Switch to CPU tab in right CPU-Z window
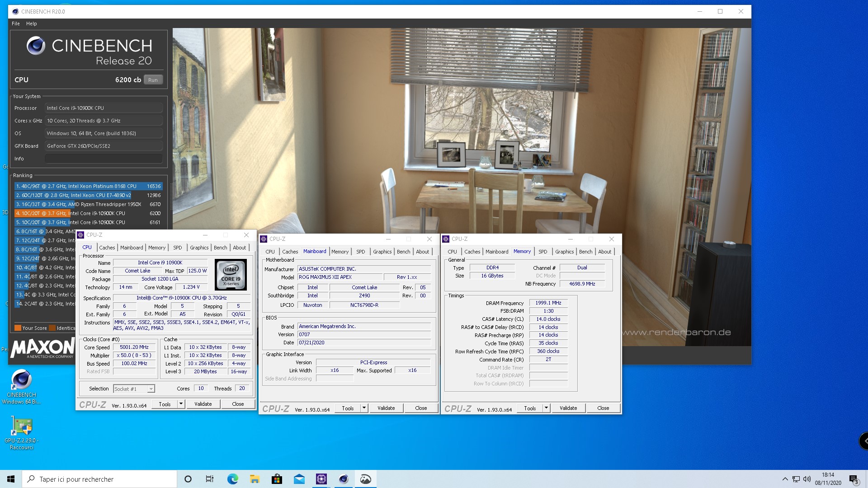Image resolution: width=868 pixels, height=488 pixels. (x=452, y=252)
